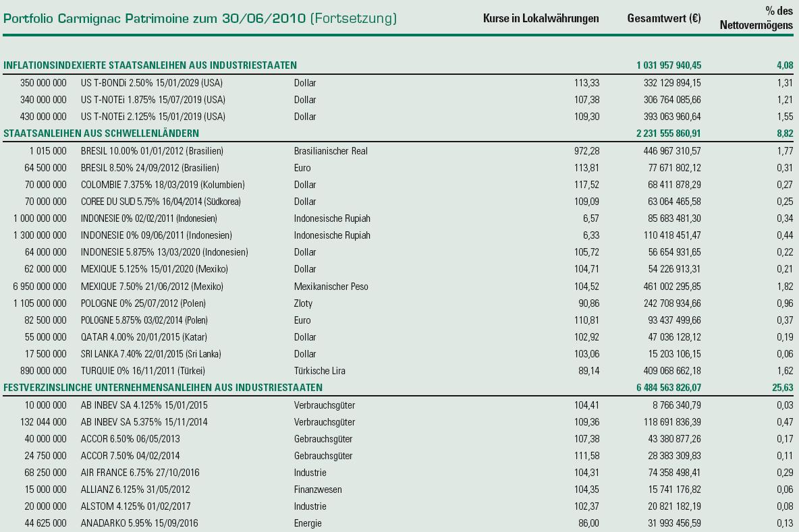Click the percentage '25,63'
Screen dimensions: 799x532
tap(783, 388)
